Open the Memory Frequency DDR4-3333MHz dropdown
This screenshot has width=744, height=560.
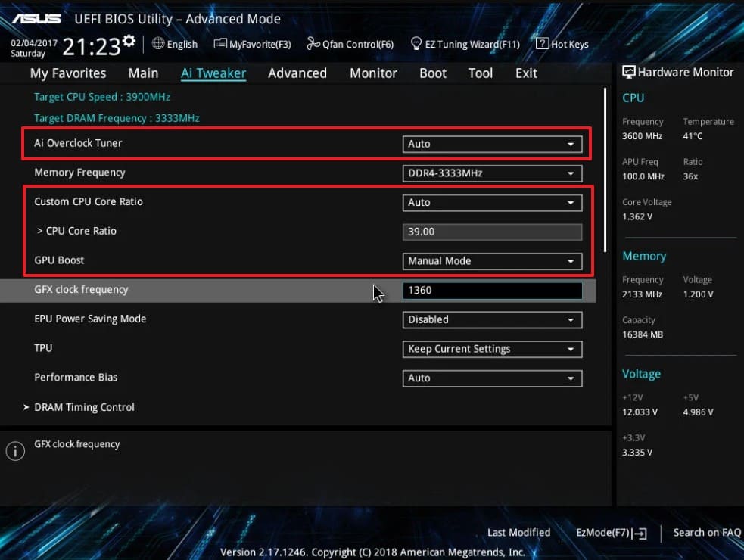pos(492,173)
